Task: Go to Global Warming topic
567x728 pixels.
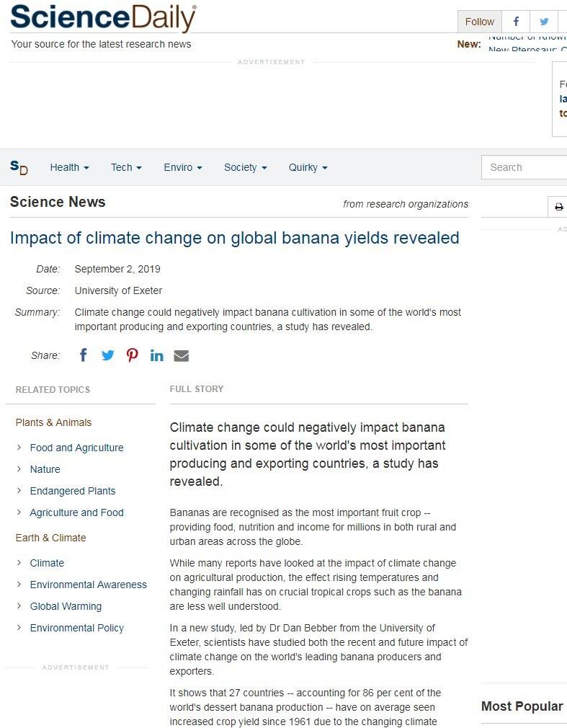Action: click(x=66, y=606)
